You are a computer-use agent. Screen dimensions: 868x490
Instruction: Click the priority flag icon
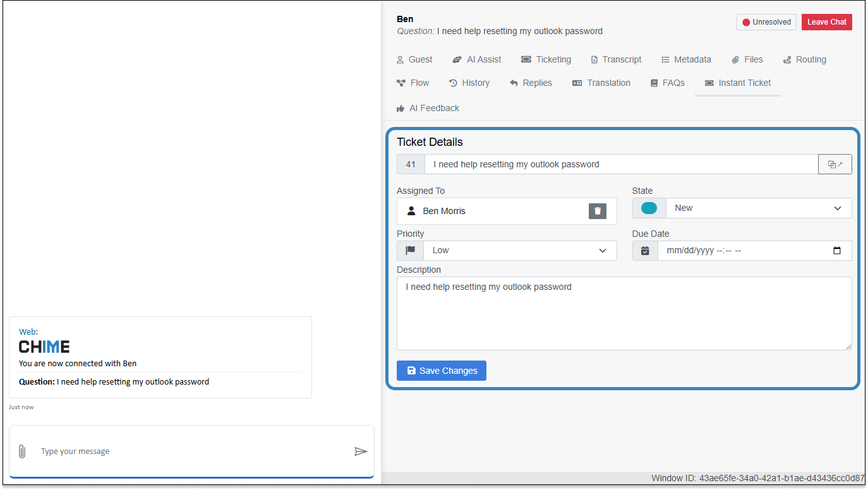click(411, 251)
